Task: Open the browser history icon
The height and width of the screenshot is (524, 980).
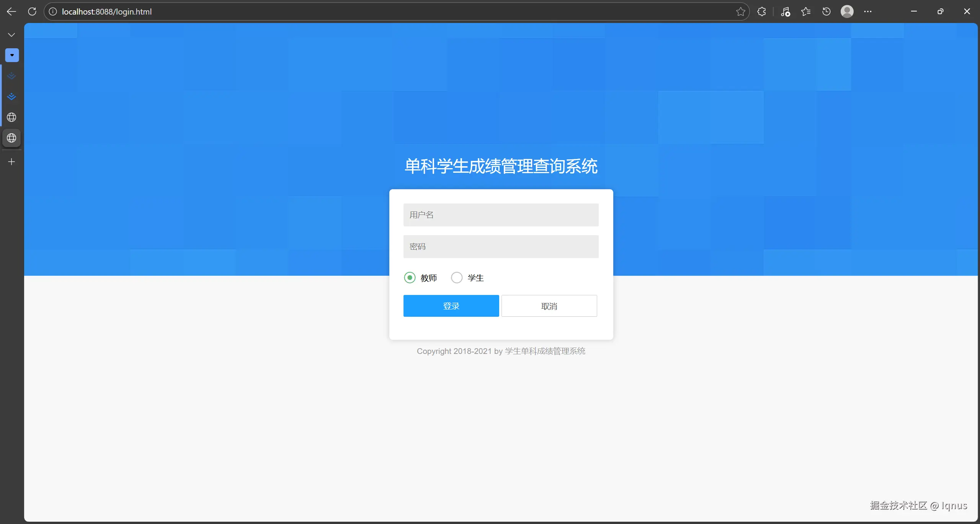Action: click(826, 11)
